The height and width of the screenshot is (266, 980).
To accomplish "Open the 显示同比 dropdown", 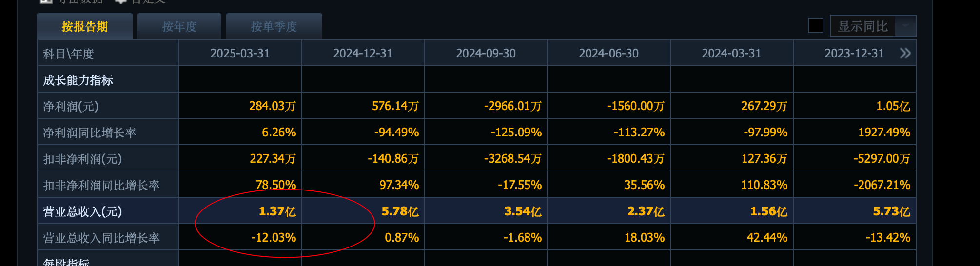I will 905,26.
